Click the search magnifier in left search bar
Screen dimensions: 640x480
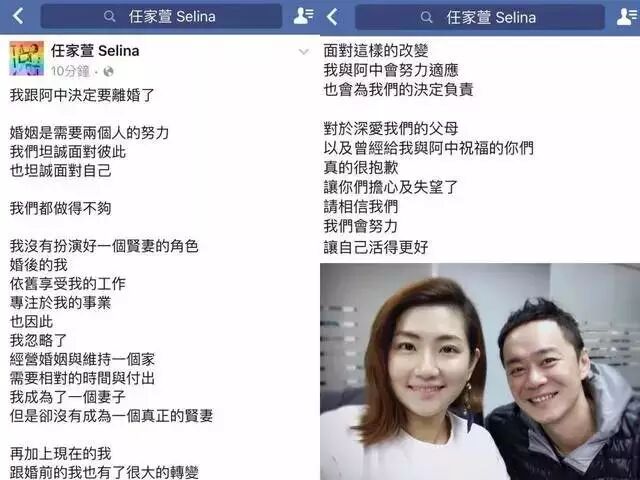pyautogui.click(x=109, y=17)
